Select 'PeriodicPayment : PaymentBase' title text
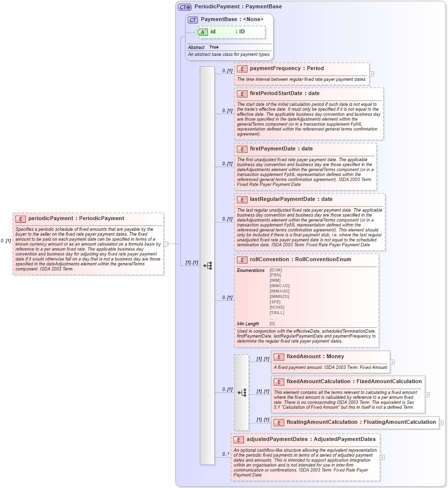448x488 pixels. click(x=238, y=6)
